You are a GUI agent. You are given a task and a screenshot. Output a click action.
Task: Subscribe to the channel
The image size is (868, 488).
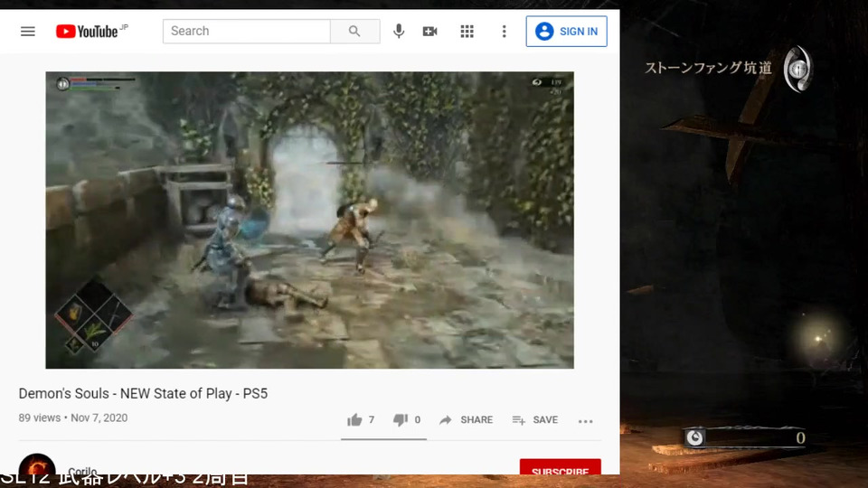click(561, 467)
